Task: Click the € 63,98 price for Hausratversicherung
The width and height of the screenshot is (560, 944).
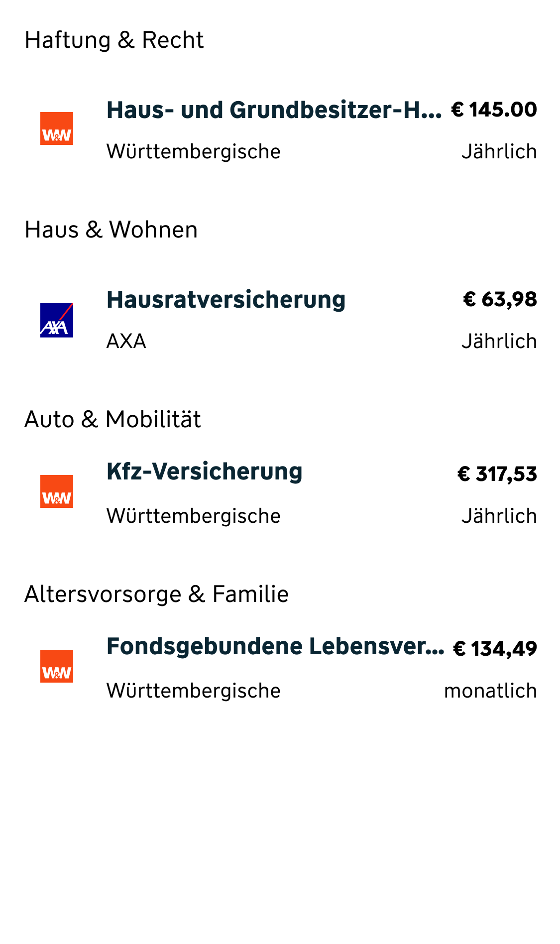Action: pyautogui.click(x=500, y=299)
